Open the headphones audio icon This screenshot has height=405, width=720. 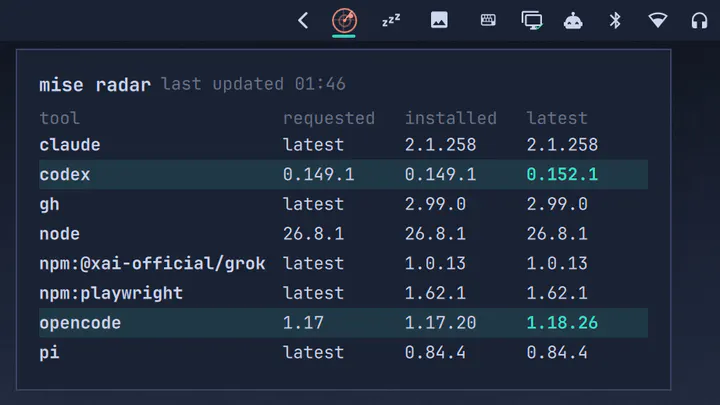pos(699,21)
